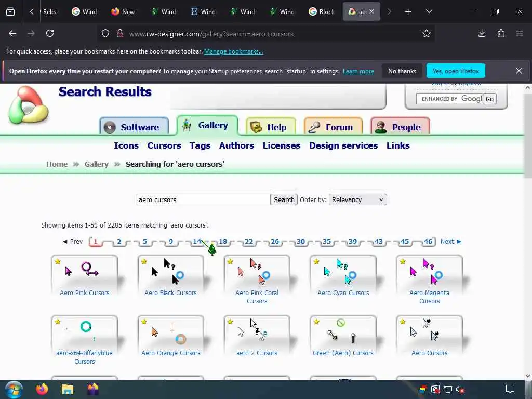Click the Home breadcrumb
532x399 pixels.
[57, 164]
